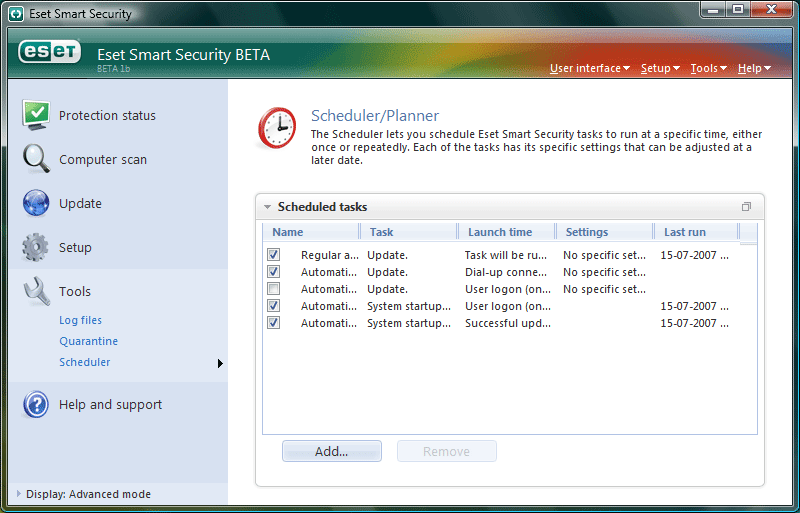Click the detach window icon in Scheduled tasks
800x513 pixels.
click(746, 207)
